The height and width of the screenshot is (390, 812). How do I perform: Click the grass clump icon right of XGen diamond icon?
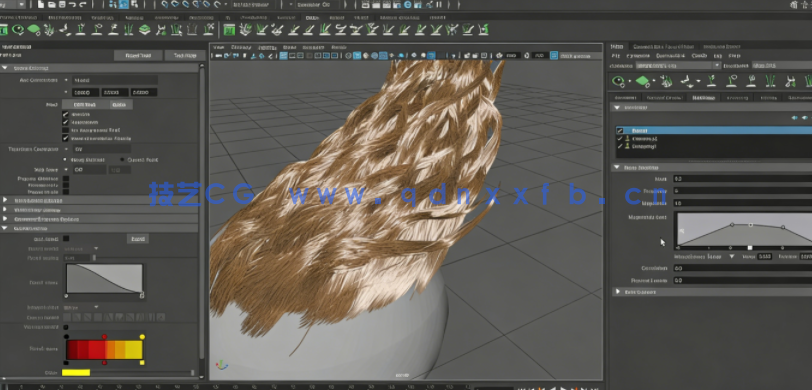pos(666,81)
